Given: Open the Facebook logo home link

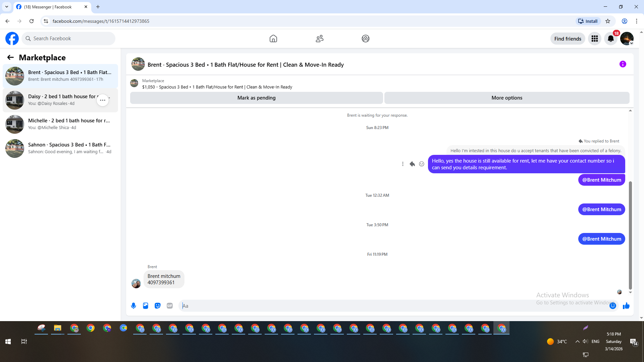Looking at the screenshot, I should click(12, 39).
